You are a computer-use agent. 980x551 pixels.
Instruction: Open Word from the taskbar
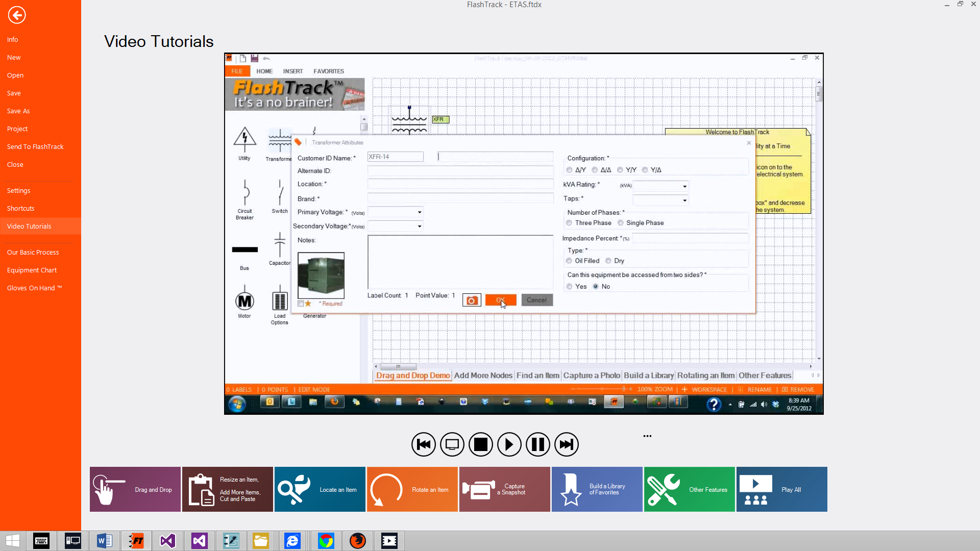[x=105, y=541]
